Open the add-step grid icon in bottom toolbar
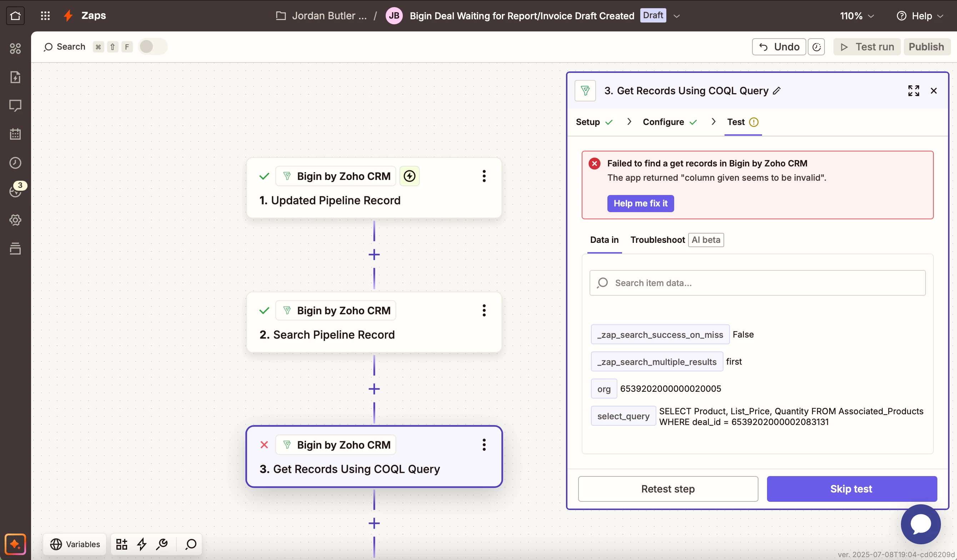 [x=121, y=544]
